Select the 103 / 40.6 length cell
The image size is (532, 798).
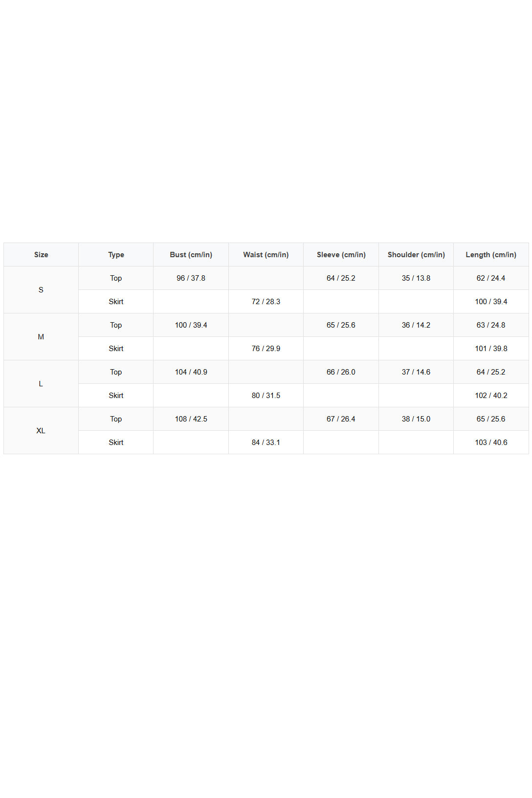click(491, 443)
